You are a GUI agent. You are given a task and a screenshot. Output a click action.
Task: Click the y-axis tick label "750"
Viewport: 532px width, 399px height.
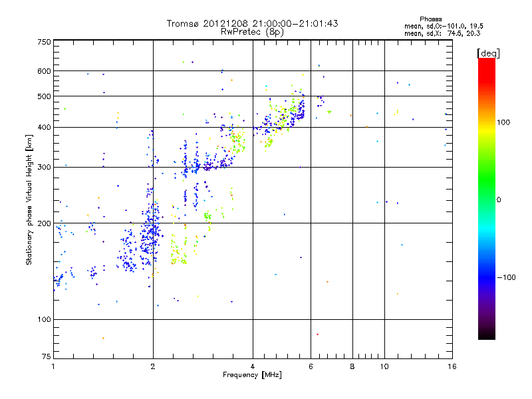44,42
